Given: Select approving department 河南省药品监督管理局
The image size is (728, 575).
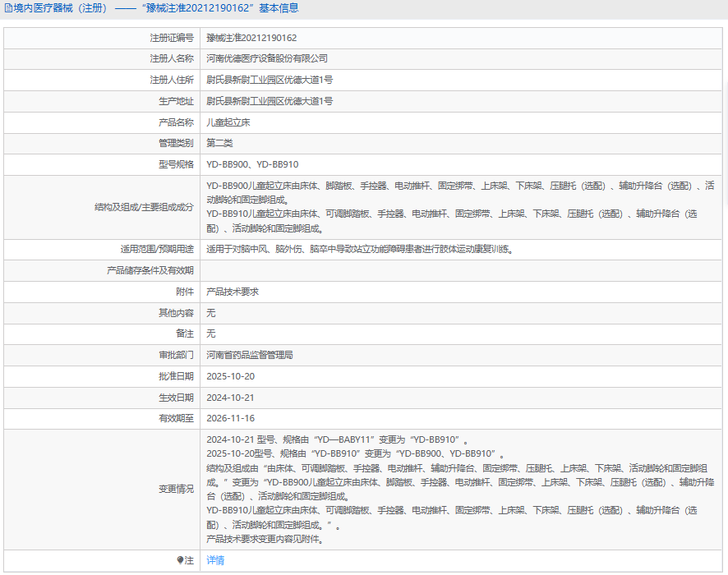Looking at the screenshot, I should click(x=250, y=355).
